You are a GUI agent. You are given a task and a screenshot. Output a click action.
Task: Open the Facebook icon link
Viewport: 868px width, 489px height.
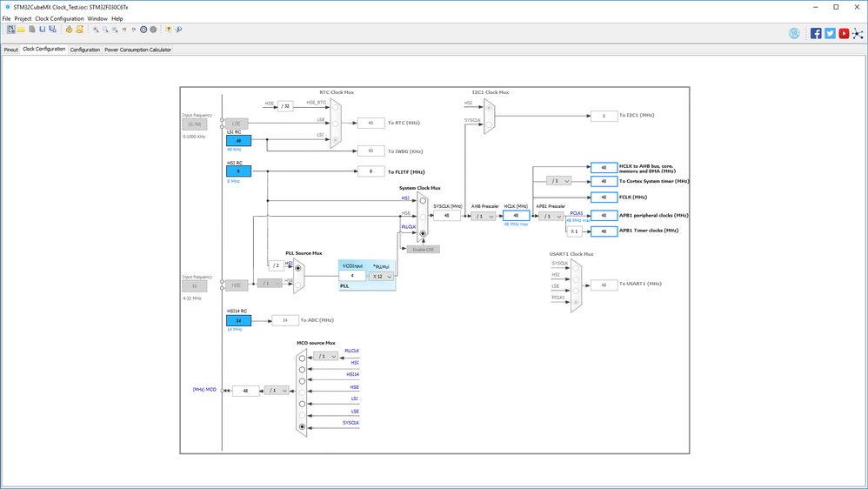[816, 33]
